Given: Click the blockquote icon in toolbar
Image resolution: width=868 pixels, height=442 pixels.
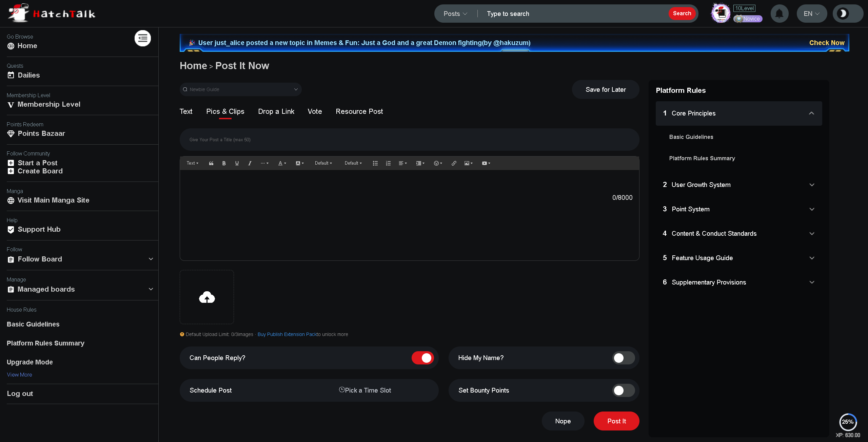Looking at the screenshot, I should tap(211, 163).
